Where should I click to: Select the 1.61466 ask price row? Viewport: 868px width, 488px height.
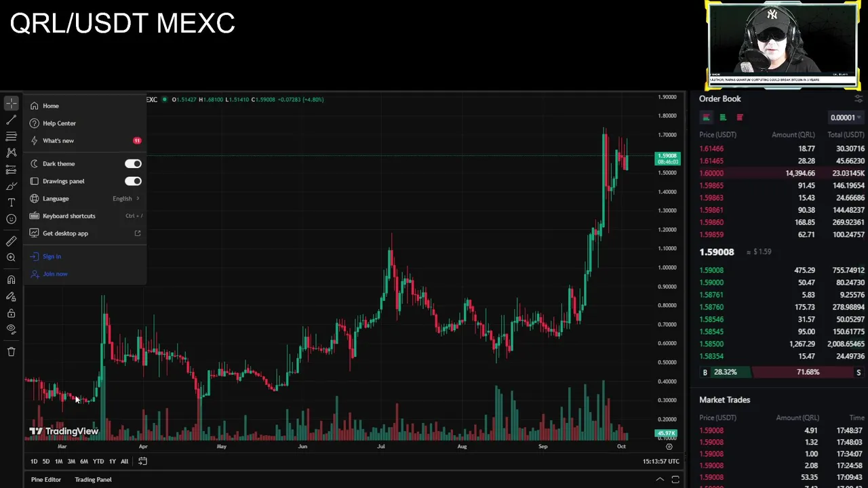pos(782,148)
